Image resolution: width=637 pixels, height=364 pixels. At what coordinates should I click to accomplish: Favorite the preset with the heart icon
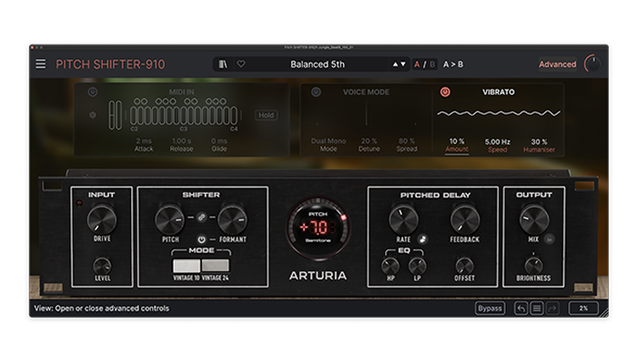[x=241, y=64]
